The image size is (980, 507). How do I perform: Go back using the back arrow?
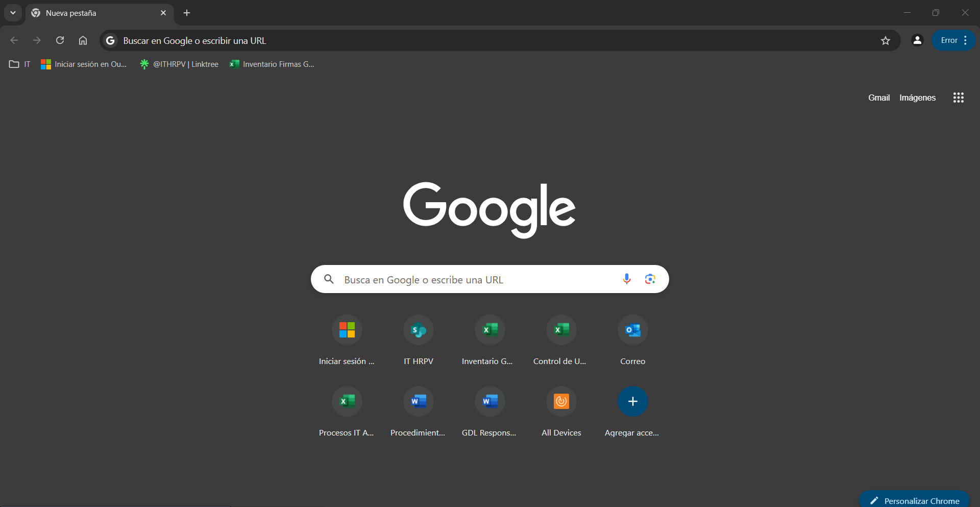(x=14, y=40)
